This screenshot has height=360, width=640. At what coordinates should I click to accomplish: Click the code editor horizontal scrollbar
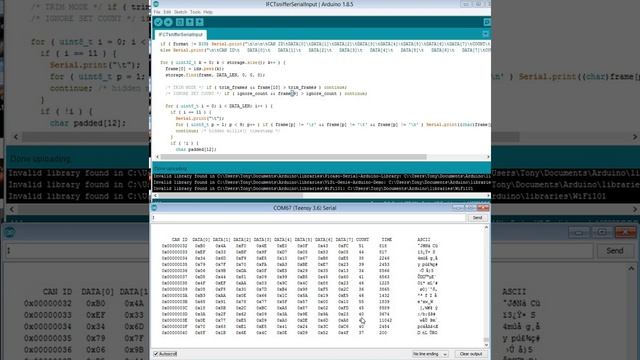click(293, 157)
